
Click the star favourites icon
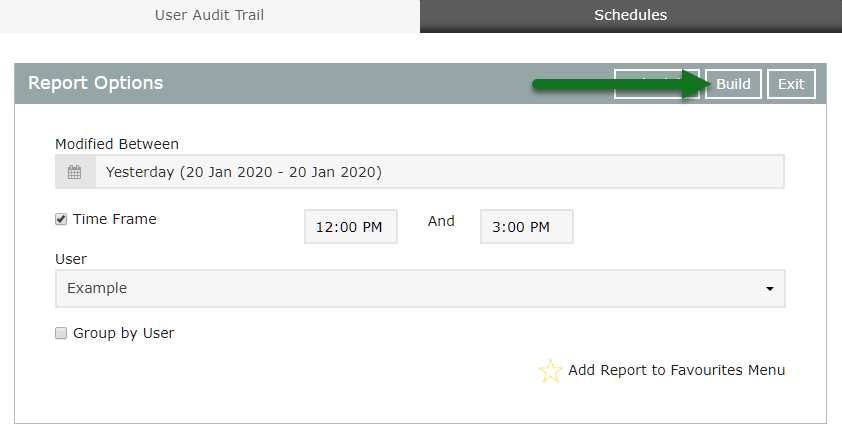pos(550,371)
